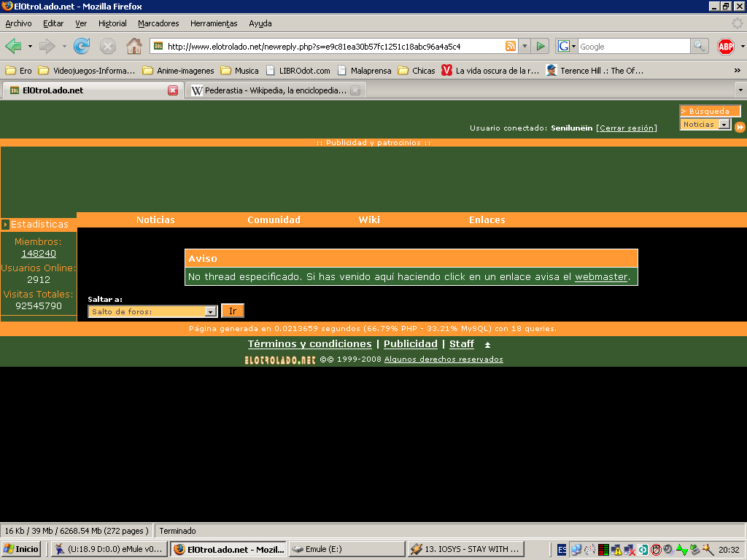Expand the Estadísticas sidebar arrow
This screenshot has height=560, width=747.
(x=5, y=225)
